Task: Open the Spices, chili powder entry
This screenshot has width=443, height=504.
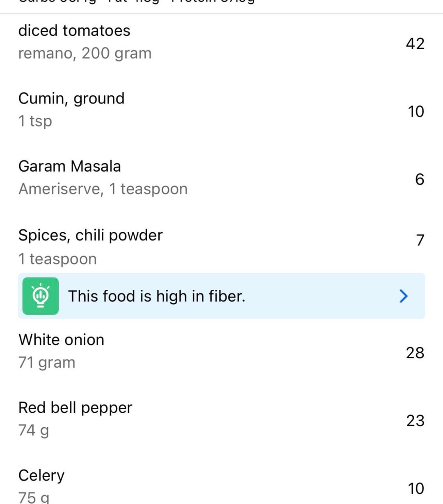Action: coord(91,235)
